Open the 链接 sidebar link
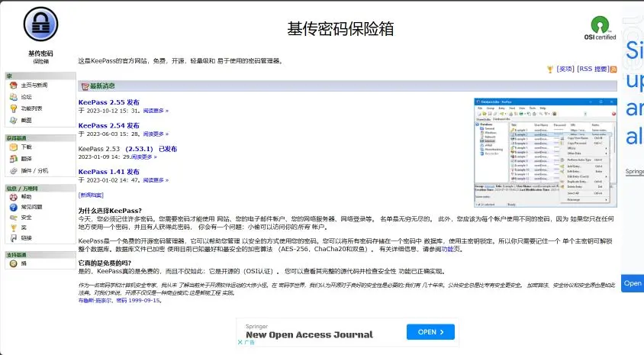 (26, 238)
